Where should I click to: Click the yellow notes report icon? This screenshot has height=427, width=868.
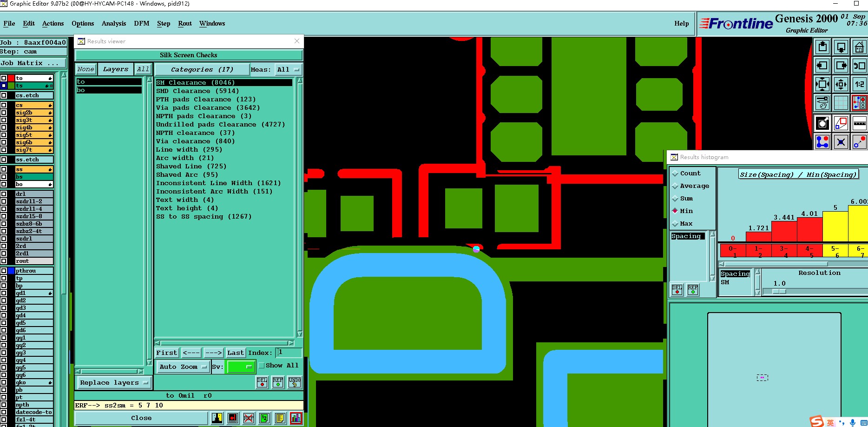click(280, 418)
